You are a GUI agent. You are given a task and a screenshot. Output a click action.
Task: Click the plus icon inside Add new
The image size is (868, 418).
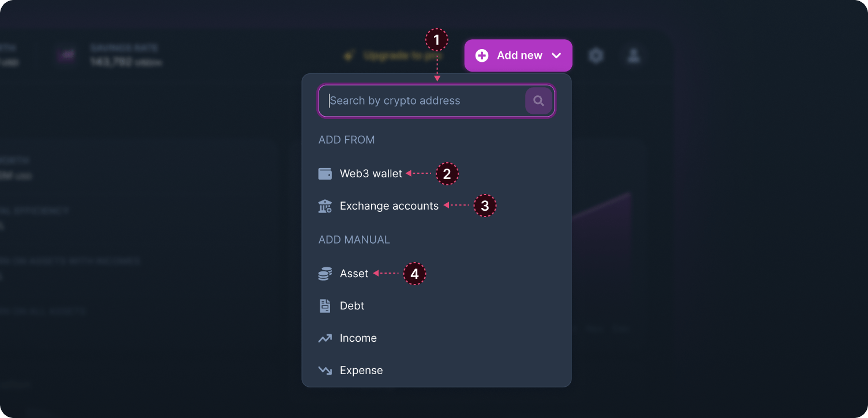click(x=481, y=55)
